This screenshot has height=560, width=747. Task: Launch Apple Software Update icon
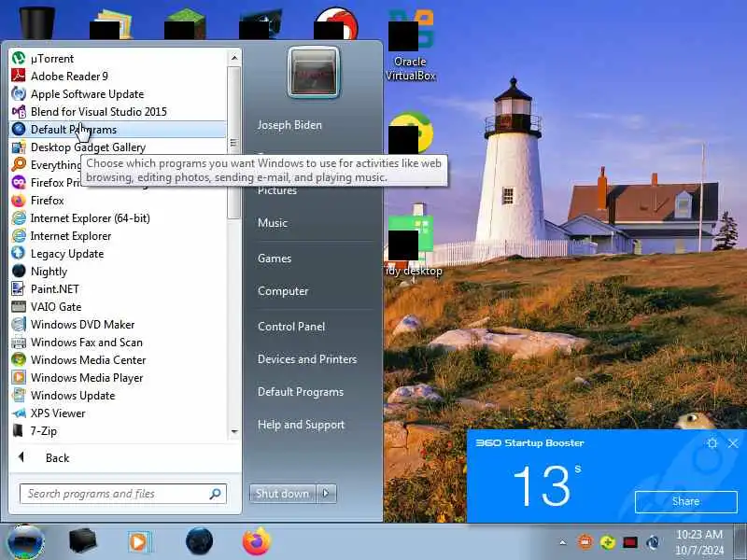coord(19,94)
